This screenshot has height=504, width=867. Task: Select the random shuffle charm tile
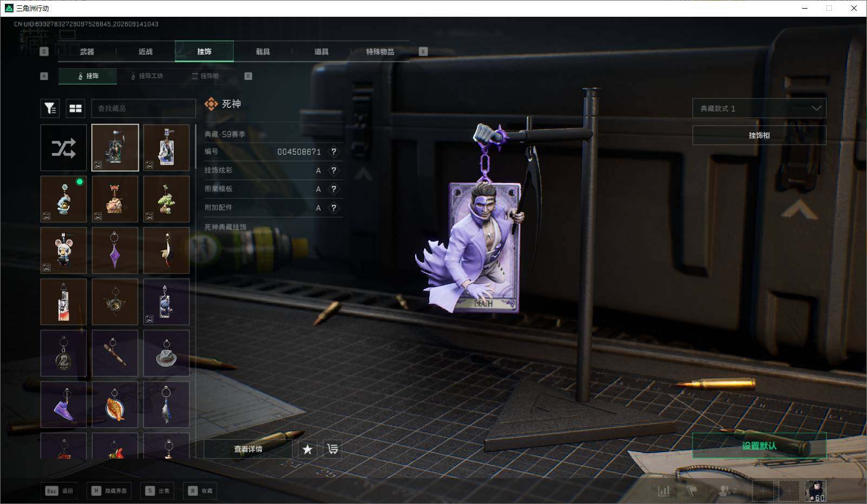63,148
